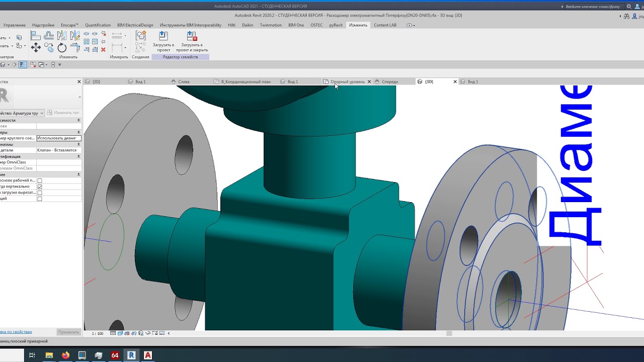
Task: Switch to the Спереди view tab
Action: click(390, 81)
